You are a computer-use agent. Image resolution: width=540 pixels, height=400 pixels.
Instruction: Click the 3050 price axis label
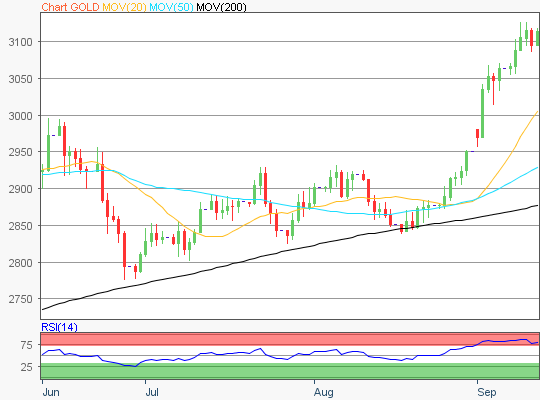[20, 79]
